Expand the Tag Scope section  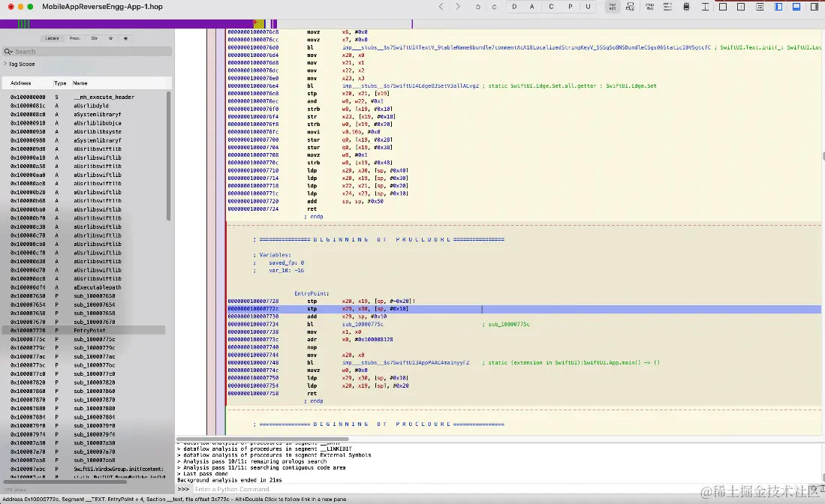pyautogui.click(x=5, y=64)
